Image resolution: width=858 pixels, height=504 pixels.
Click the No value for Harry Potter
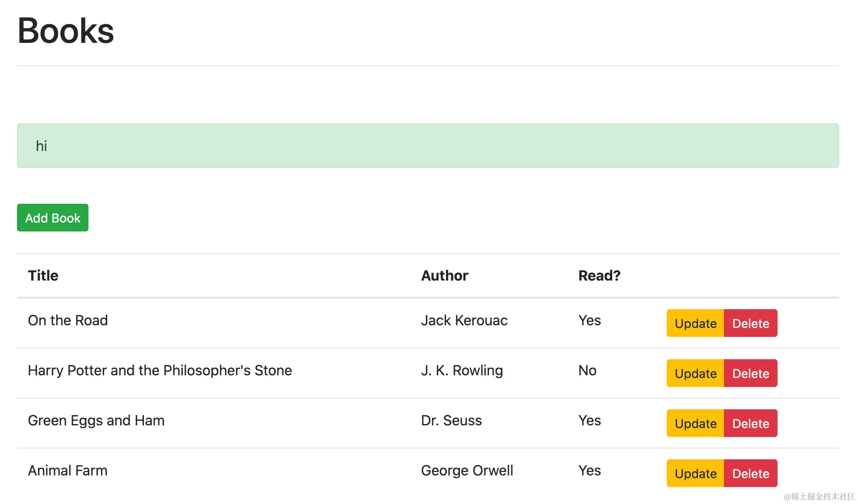pos(587,370)
